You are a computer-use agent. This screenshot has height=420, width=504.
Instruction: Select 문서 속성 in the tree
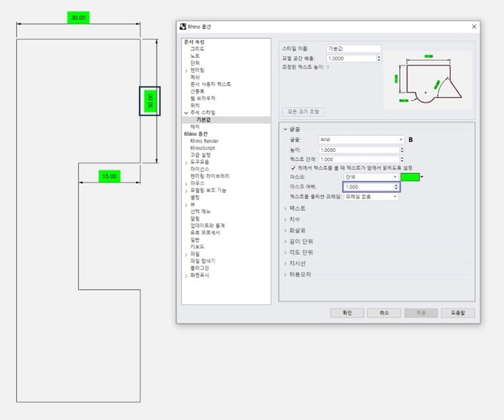[x=194, y=42]
